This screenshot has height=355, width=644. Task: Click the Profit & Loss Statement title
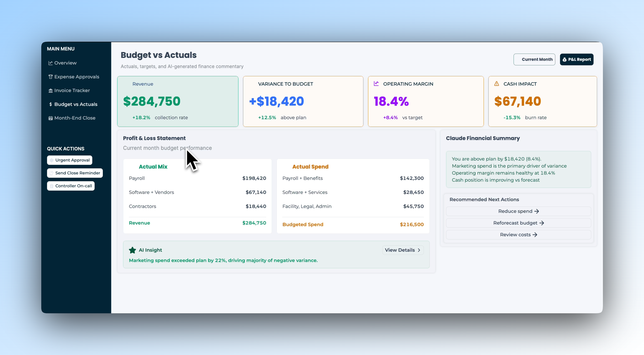coord(154,139)
